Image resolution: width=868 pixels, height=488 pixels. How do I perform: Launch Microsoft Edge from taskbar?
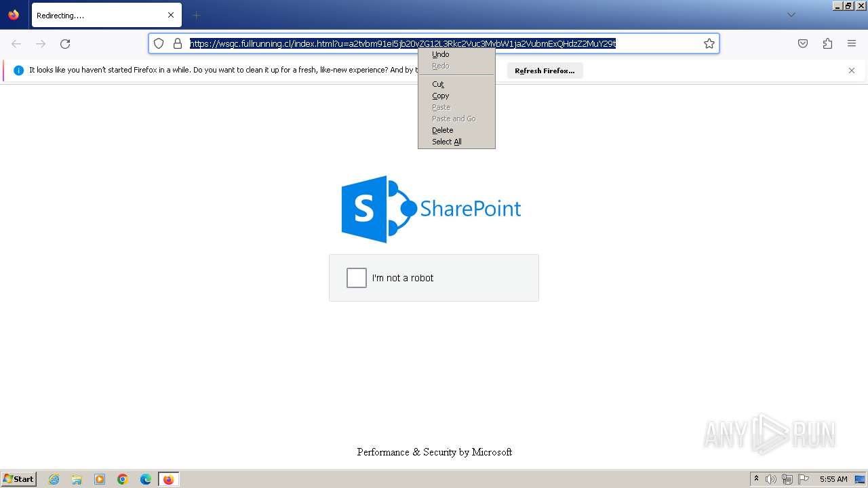coord(146,479)
